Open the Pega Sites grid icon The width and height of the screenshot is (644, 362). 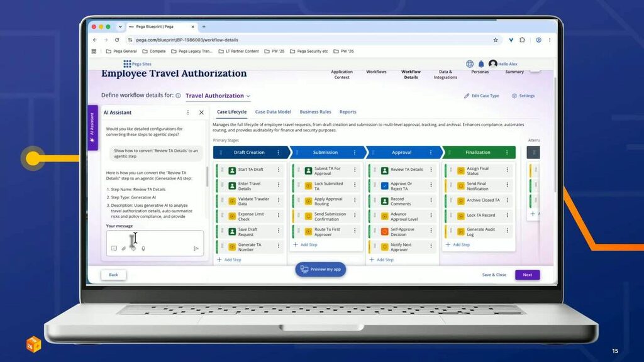[127, 63]
